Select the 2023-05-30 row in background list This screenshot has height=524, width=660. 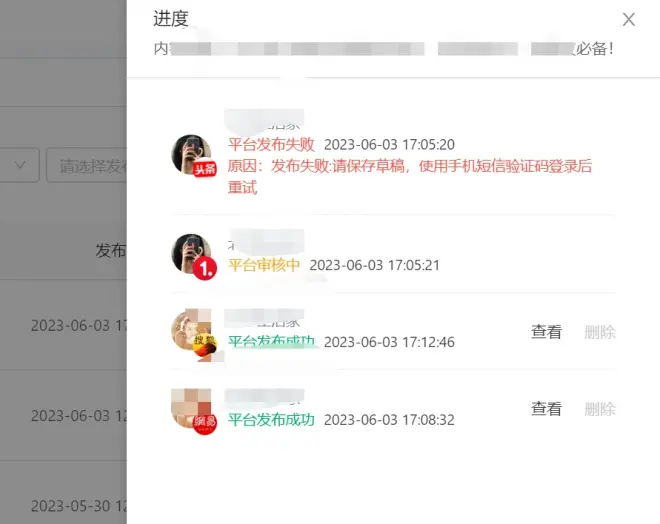[63, 506]
